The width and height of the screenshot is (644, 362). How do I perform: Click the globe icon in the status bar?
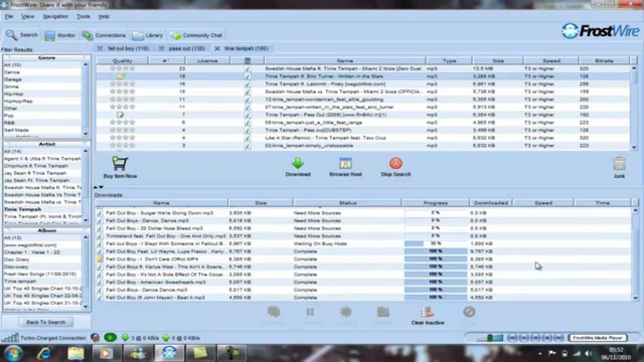pyautogui.click(x=95, y=338)
